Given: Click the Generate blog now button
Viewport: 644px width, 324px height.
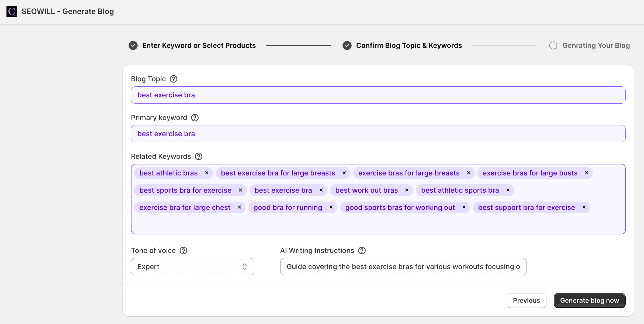Looking at the screenshot, I should [589, 300].
